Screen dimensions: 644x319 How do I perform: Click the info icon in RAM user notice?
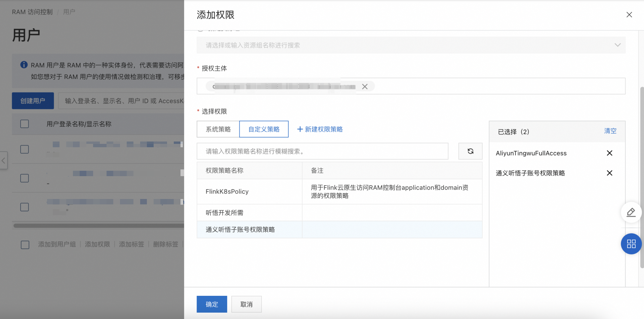tap(24, 65)
